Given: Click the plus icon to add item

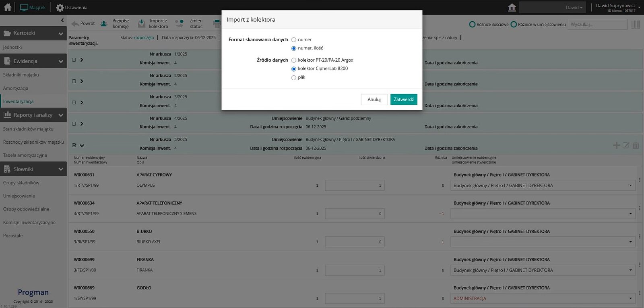Looking at the screenshot, I should pos(616,145).
